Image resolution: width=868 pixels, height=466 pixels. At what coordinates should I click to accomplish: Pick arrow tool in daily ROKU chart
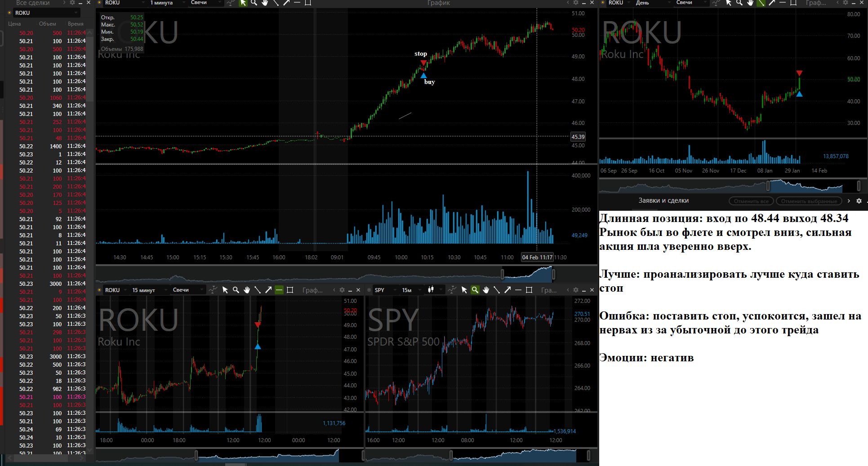point(772,3)
